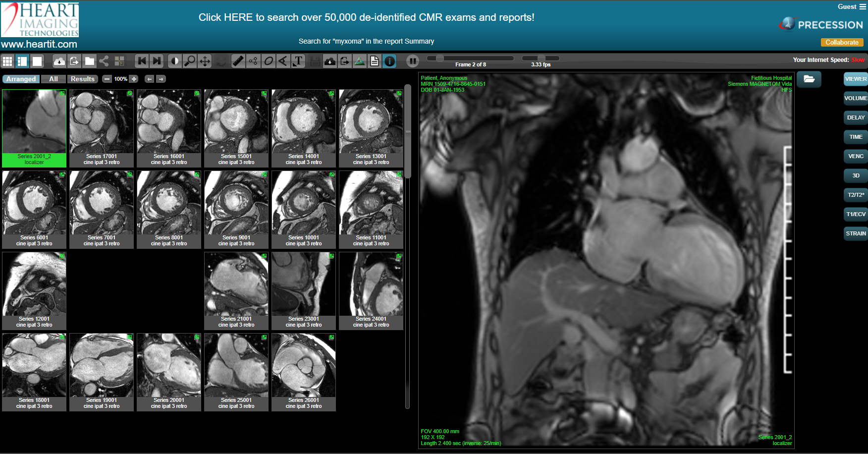Switch to single full image layout
This screenshot has width=868, height=454.
37,61
